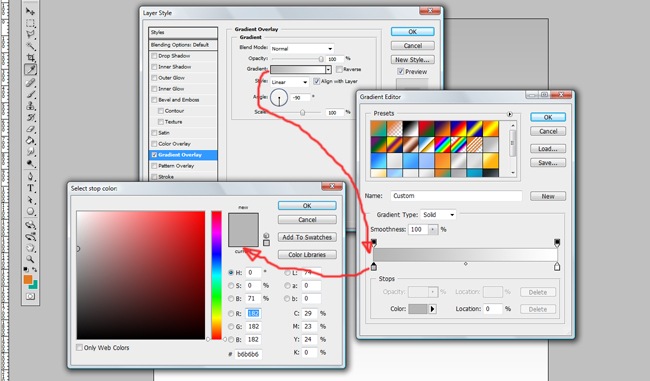
Task: Open the Blend Mode dropdown
Action: (x=302, y=49)
